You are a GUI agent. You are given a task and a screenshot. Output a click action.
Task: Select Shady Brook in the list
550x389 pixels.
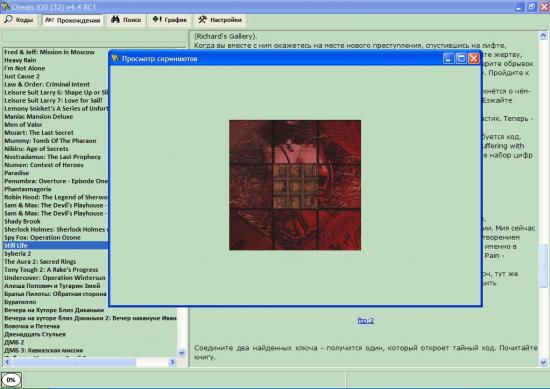[x=22, y=221]
